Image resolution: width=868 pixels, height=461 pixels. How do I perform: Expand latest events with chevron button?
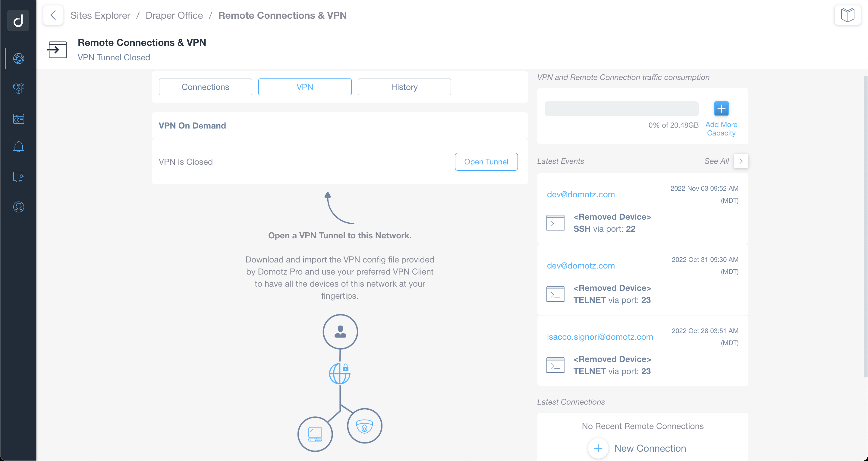pyautogui.click(x=741, y=161)
